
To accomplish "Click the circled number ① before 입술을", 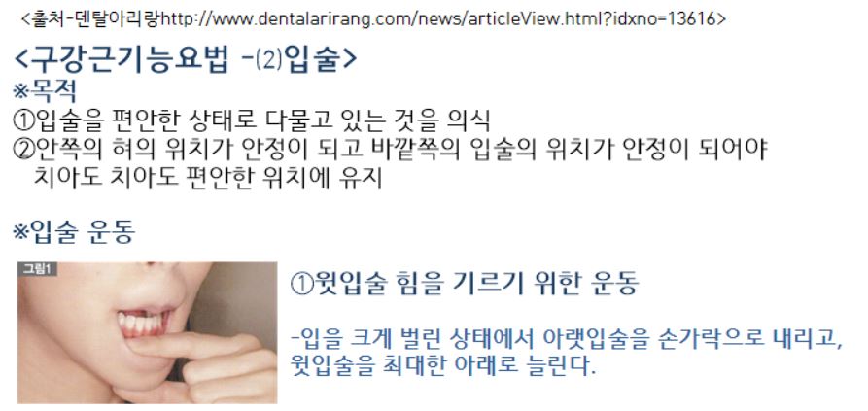I will point(22,119).
